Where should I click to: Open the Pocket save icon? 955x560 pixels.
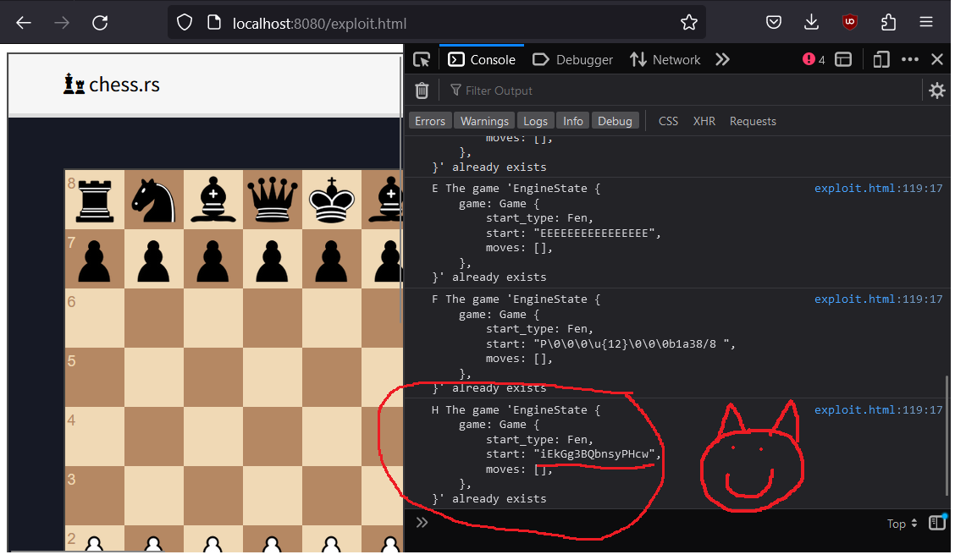pyautogui.click(x=774, y=23)
